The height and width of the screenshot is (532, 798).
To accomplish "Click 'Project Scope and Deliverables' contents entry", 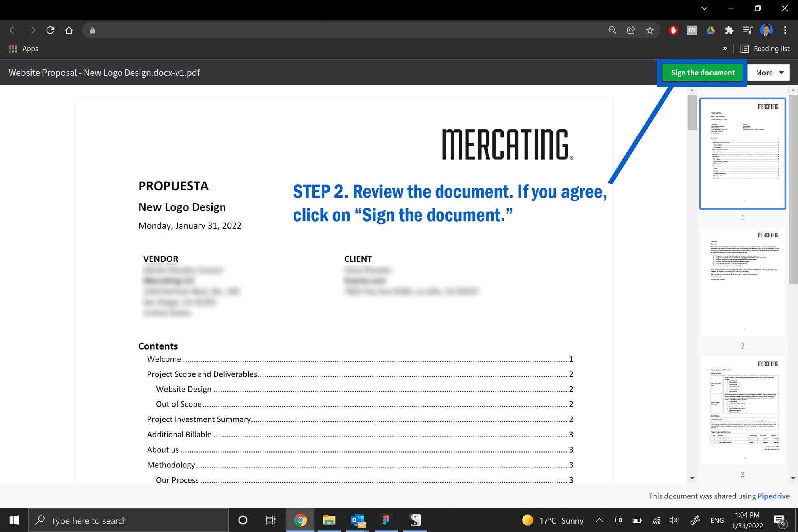I will coord(360,374).
